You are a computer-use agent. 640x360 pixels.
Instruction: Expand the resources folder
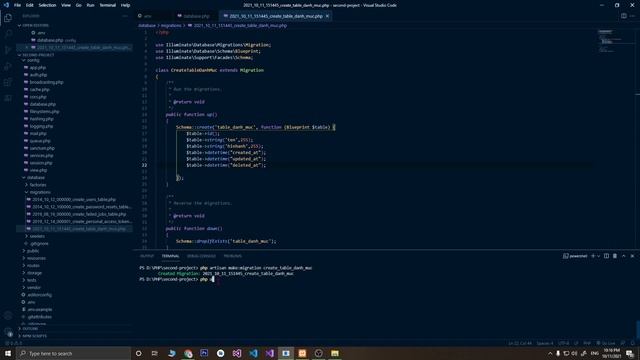point(36,258)
